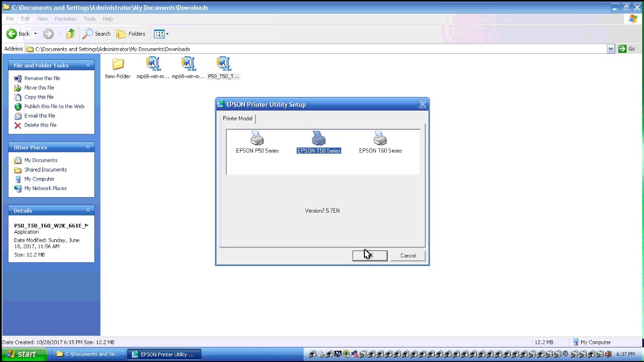
Task: Open the Views dropdown button
Action: click(162, 34)
